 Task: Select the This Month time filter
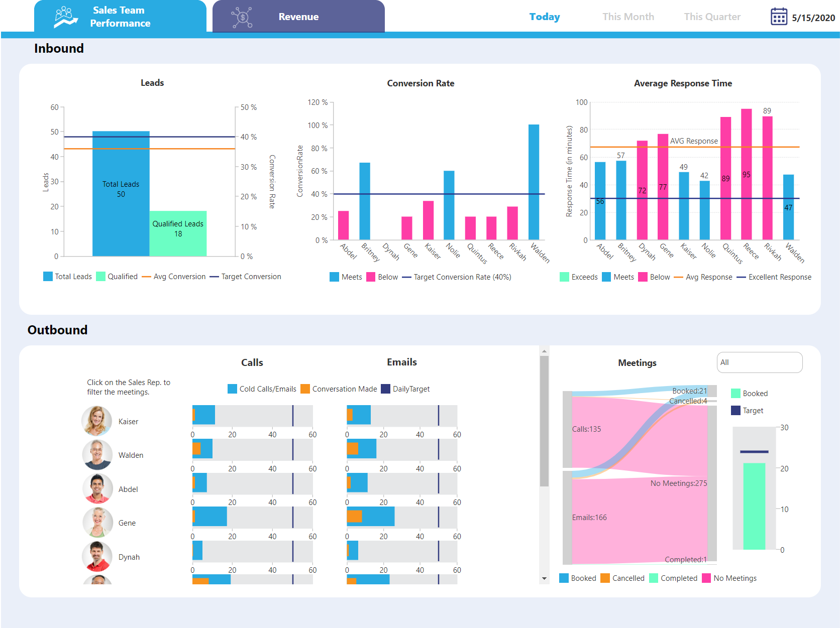pos(628,17)
